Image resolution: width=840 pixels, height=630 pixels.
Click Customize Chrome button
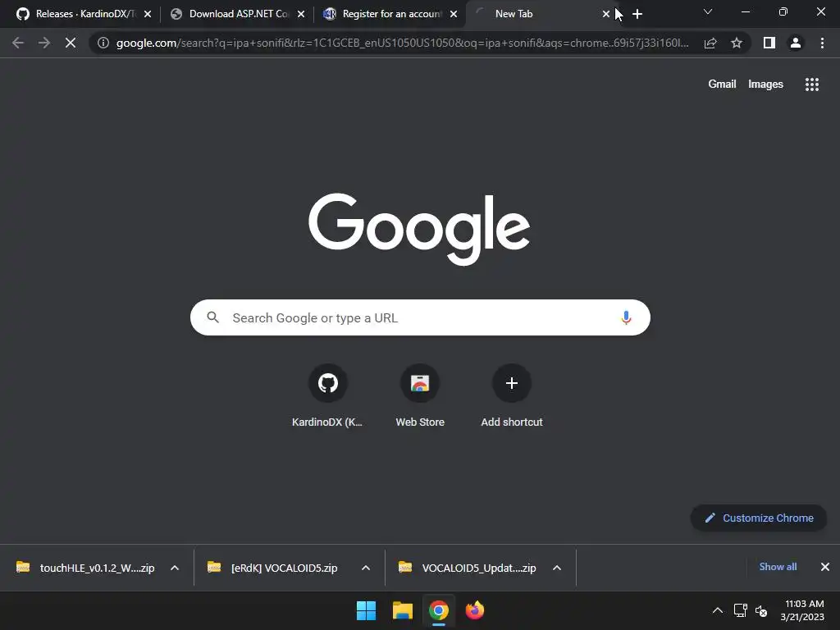pyautogui.click(x=759, y=518)
